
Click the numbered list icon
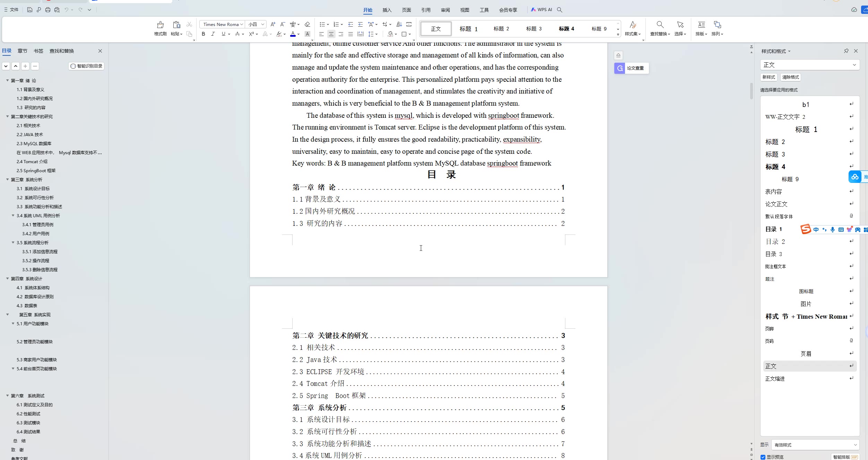[336, 24]
